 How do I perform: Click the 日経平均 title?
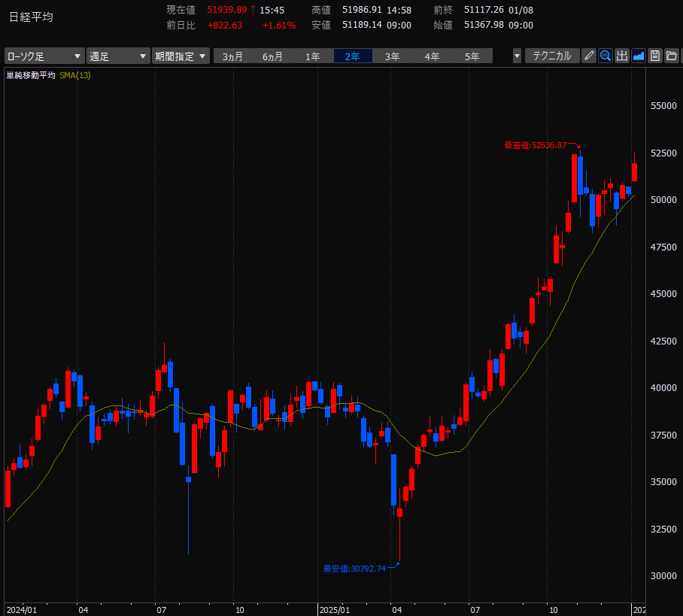coord(31,17)
